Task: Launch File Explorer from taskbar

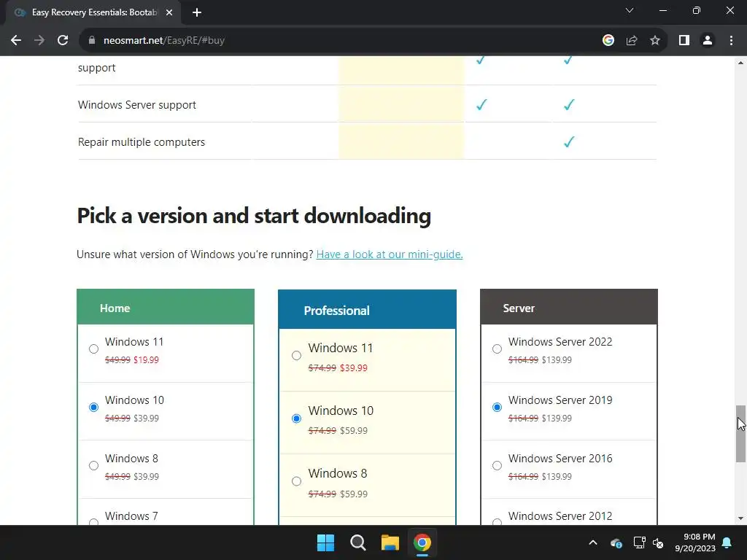Action: tap(390, 542)
